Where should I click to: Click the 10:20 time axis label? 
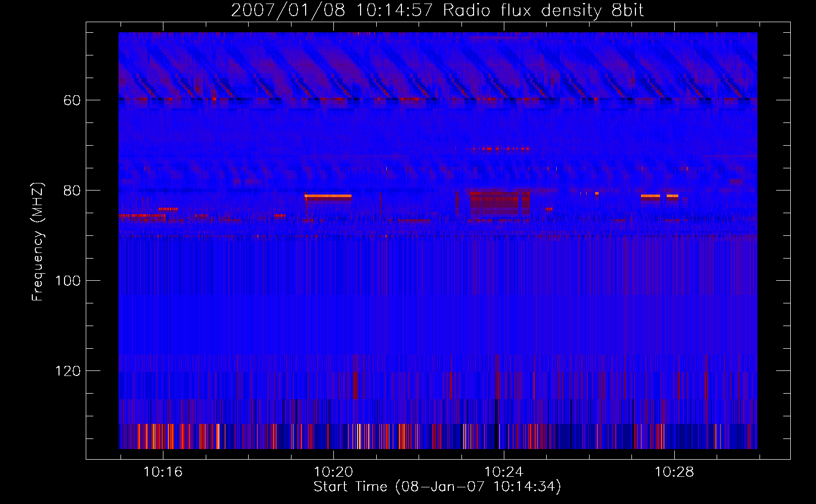pyautogui.click(x=333, y=472)
